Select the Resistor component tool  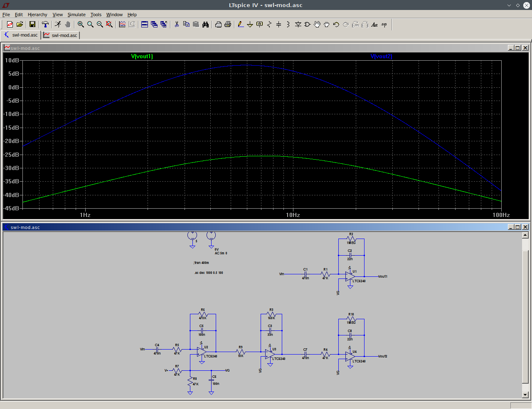(269, 25)
